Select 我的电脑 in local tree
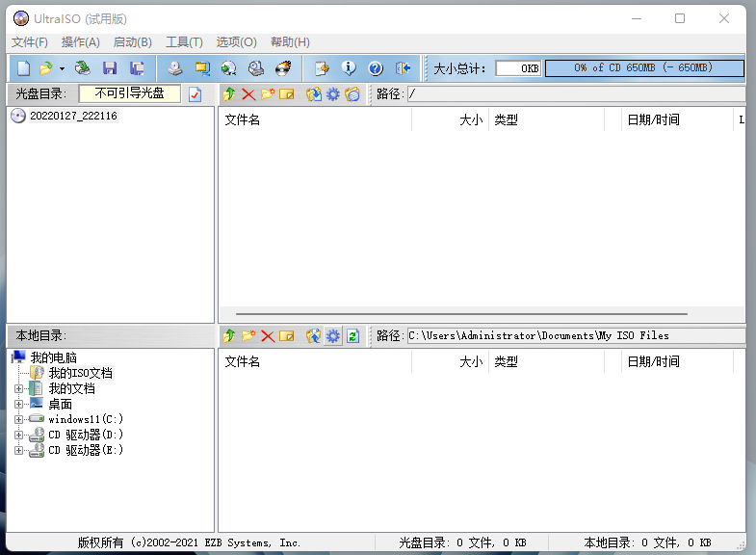756x555 pixels. (x=54, y=357)
